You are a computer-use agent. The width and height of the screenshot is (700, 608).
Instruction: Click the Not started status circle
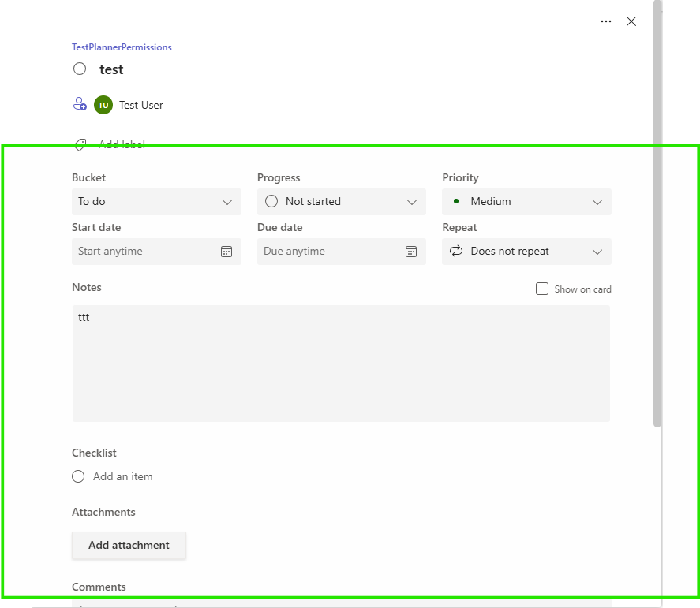271,201
